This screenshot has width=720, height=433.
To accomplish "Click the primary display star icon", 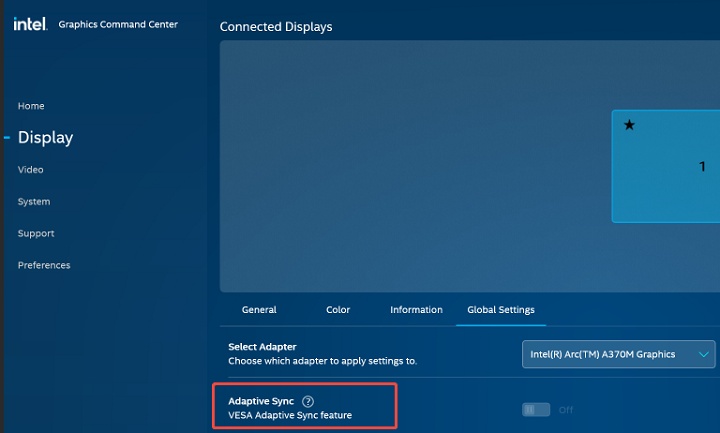I will pyautogui.click(x=629, y=125).
